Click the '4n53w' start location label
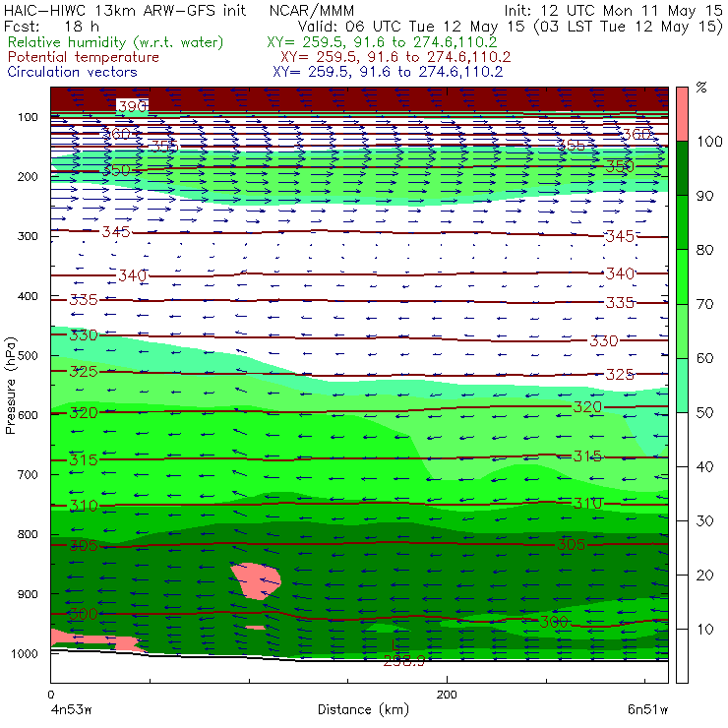Image resolution: width=728 pixels, height=728 pixels. (71, 710)
